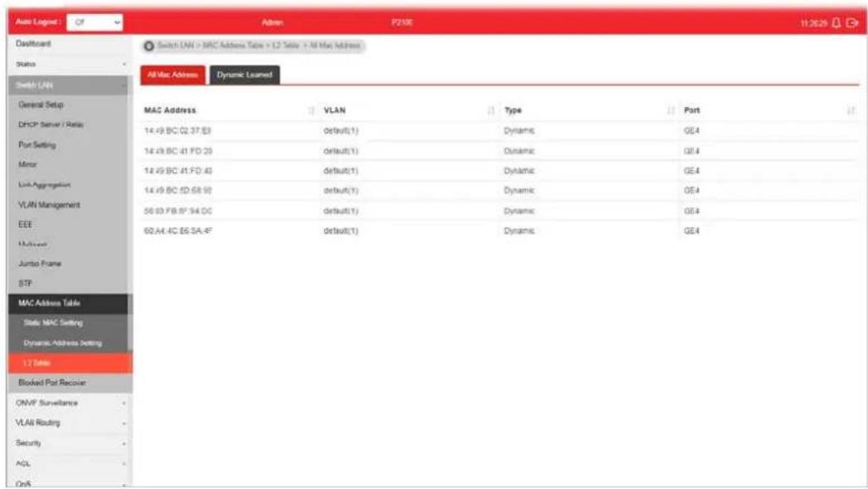The image size is (868, 489).
Task: Sort by Type column arrows
Action: (x=671, y=111)
